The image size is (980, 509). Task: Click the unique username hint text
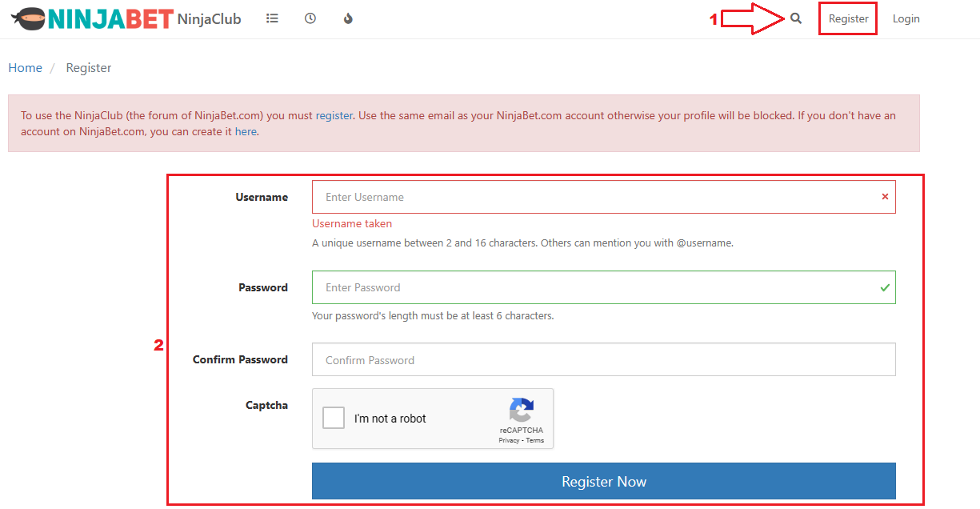(x=522, y=242)
